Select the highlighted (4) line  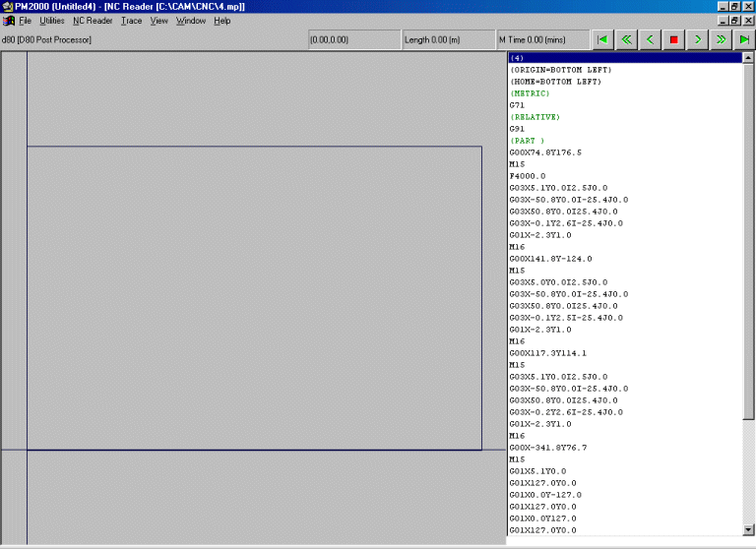625,58
